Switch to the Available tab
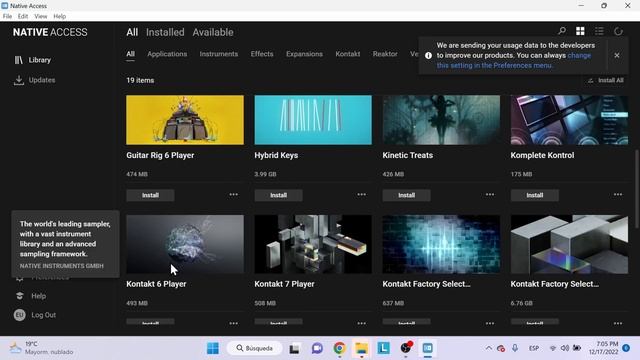The height and width of the screenshot is (360, 640). (x=213, y=32)
